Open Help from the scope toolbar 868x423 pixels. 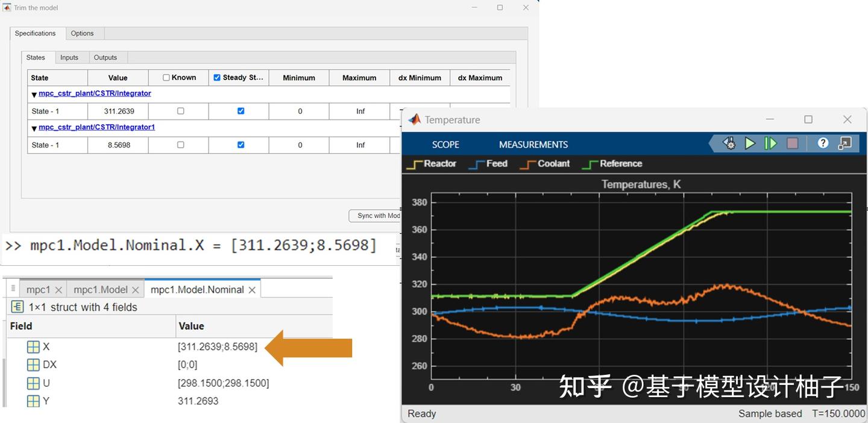[x=823, y=143]
